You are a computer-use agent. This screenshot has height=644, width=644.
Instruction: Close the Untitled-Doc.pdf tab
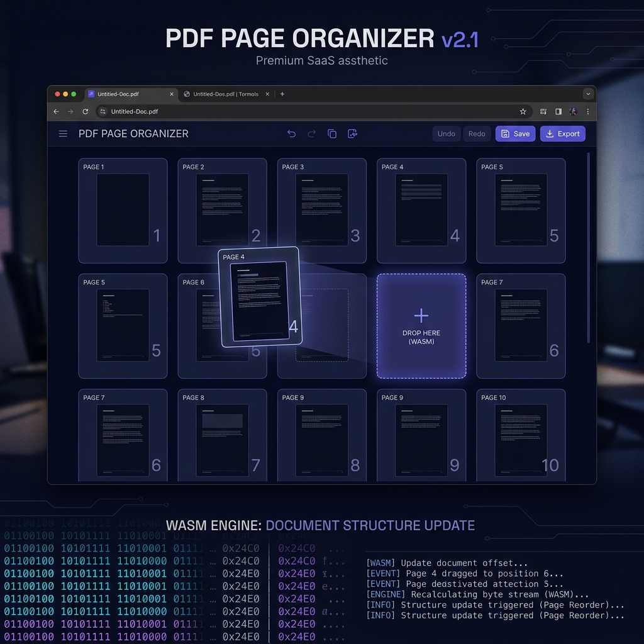click(172, 94)
